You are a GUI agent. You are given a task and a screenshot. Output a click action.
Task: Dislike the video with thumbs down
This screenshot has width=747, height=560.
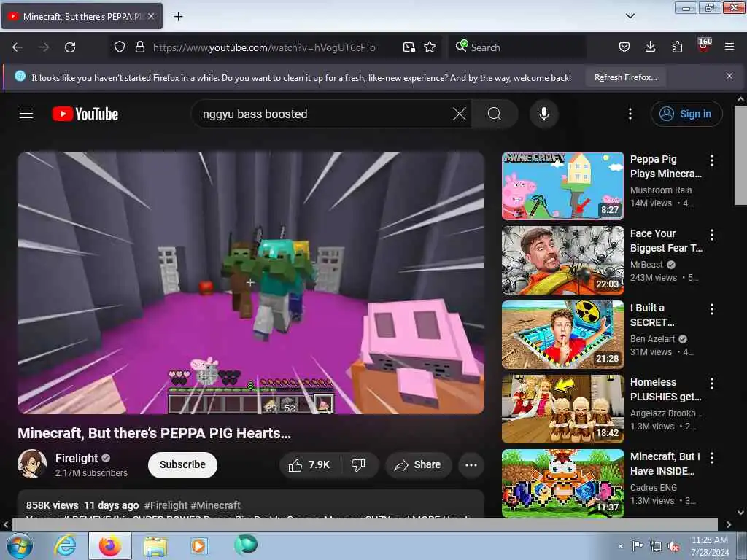tap(359, 464)
